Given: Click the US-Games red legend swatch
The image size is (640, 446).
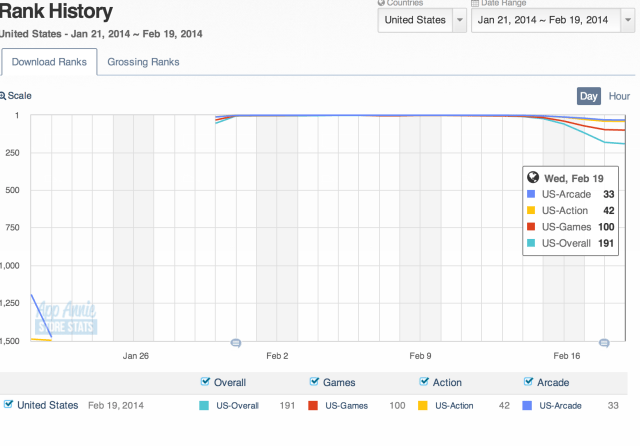Looking at the screenshot, I should [x=313, y=406].
